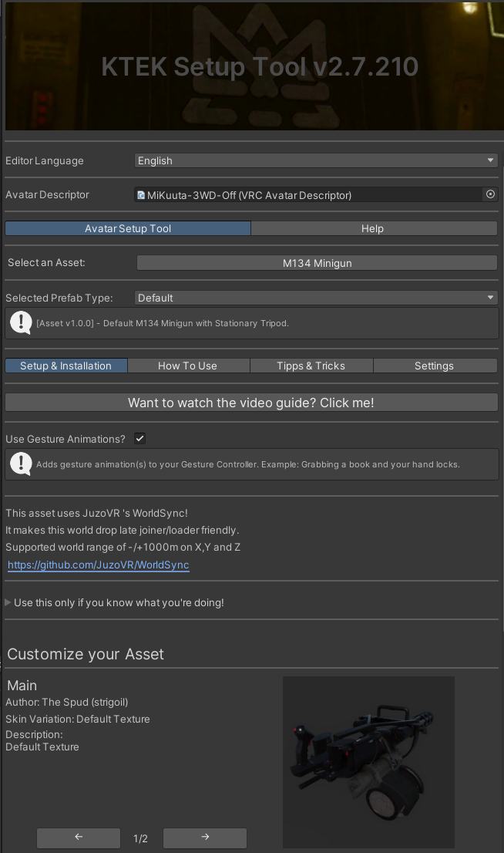Switch to the Help tab
The height and width of the screenshot is (853, 504).
373,228
